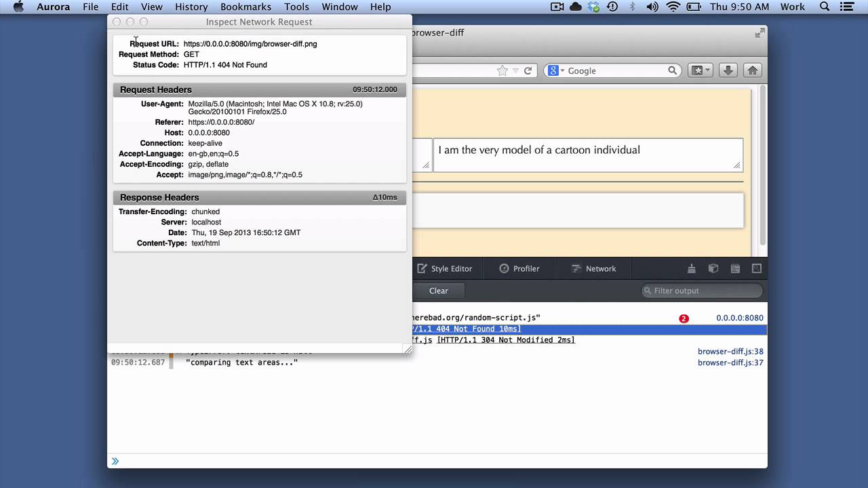Click the User-Agent header value
Image resolution: width=868 pixels, height=488 pixels.
click(x=275, y=108)
